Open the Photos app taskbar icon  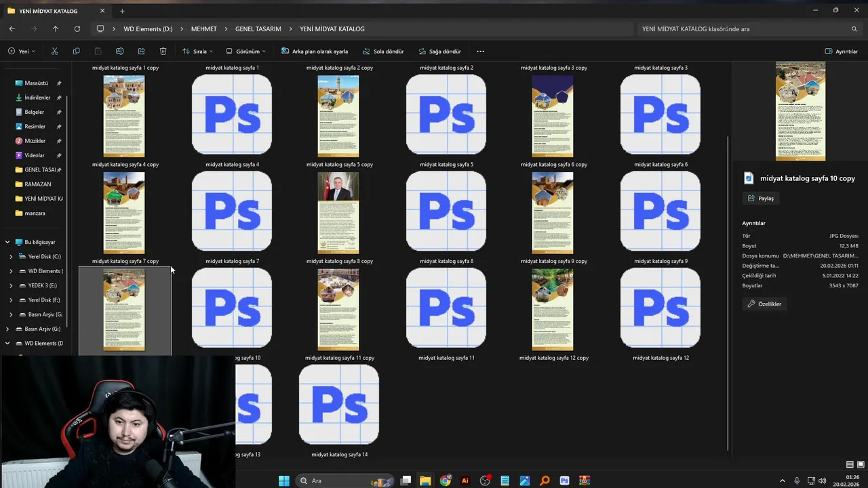[525, 481]
